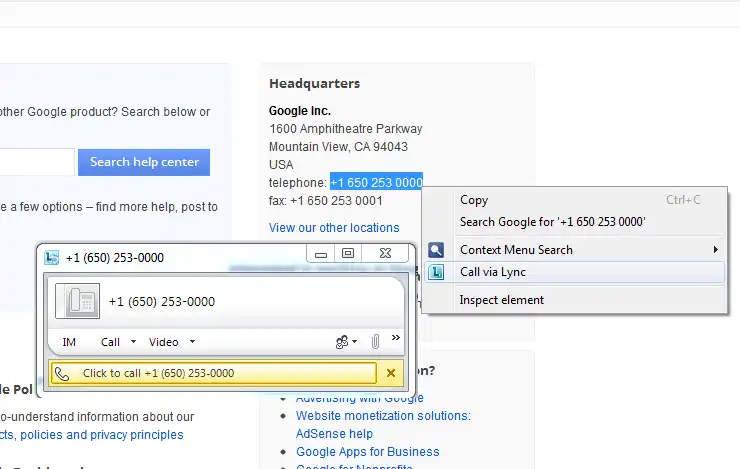Click the Video button in Lync window
Screen dimensions: 740x469
(x=164, y=342)
